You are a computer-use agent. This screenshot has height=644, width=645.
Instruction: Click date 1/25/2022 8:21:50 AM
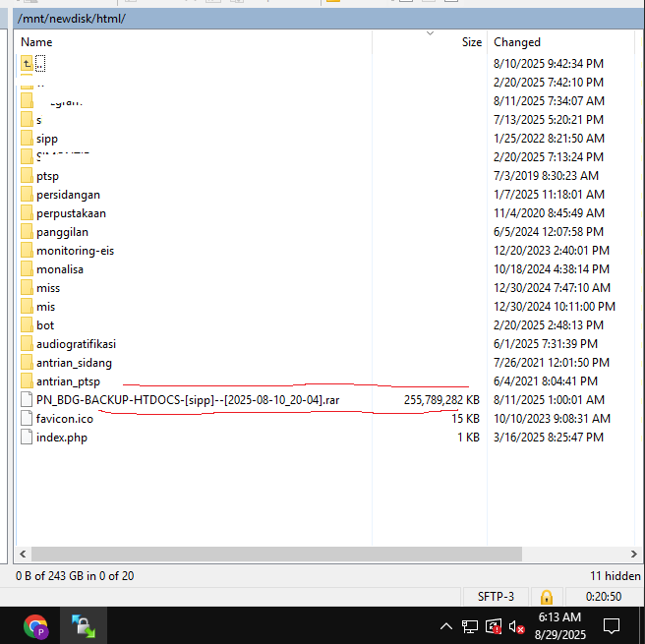coord(549,139)
